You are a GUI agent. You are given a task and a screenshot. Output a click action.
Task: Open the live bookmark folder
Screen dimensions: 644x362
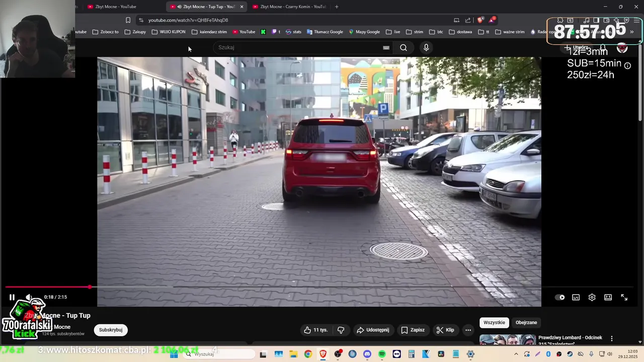393,32
